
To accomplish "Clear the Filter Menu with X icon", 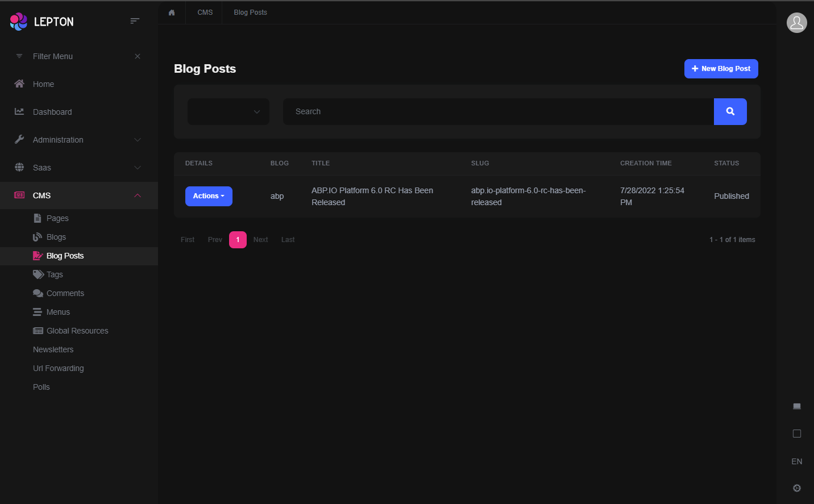I will pyautogui.click(x=138, y=56).
